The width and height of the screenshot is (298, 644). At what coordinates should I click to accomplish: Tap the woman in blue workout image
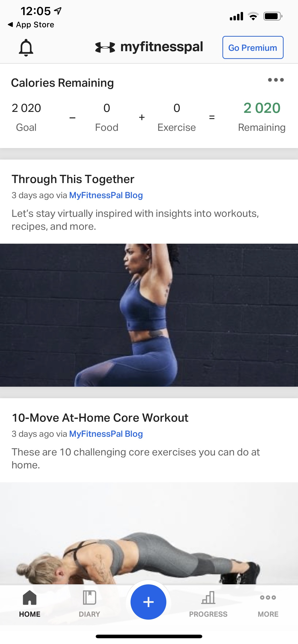149,315
